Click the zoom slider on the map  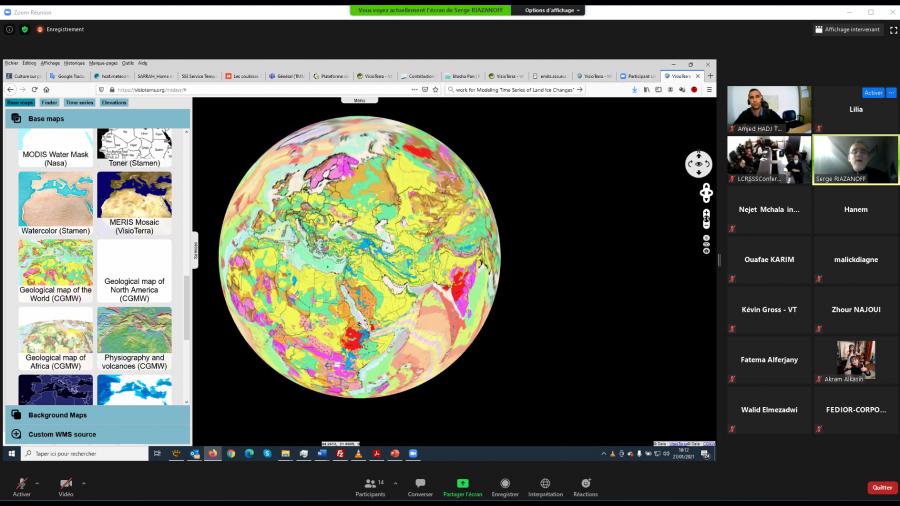coord(706,219)
